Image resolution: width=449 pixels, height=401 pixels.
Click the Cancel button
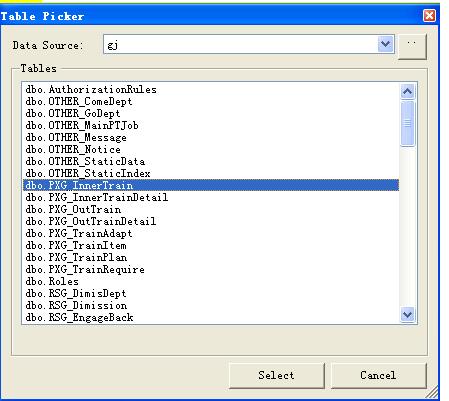pyautogui.click(x=378, y=375)
